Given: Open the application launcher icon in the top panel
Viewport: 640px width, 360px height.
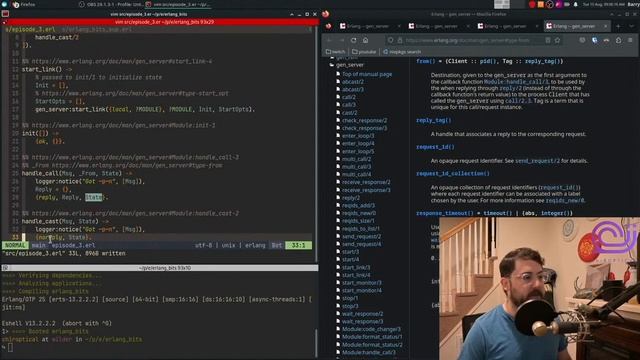Looking at the screenshot, I should click(4, 4).
